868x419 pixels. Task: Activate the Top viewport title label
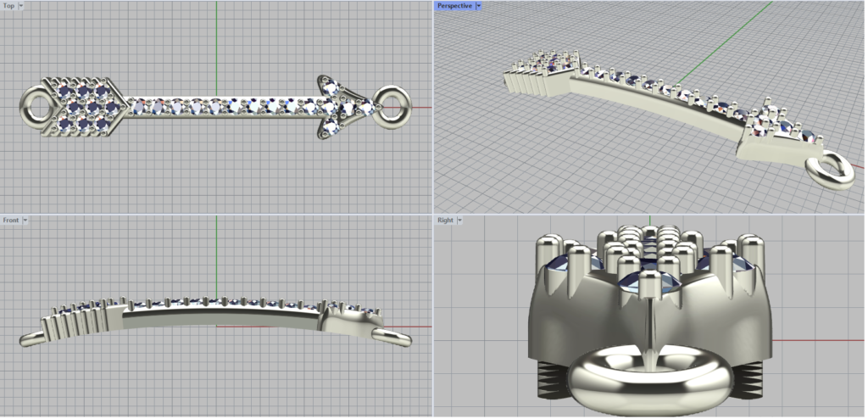8,6
